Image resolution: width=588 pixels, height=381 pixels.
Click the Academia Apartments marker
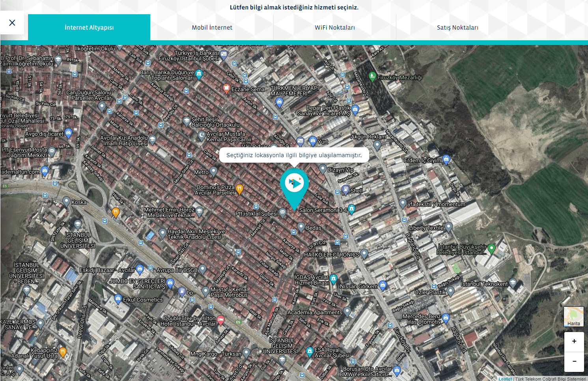[347, 311]
